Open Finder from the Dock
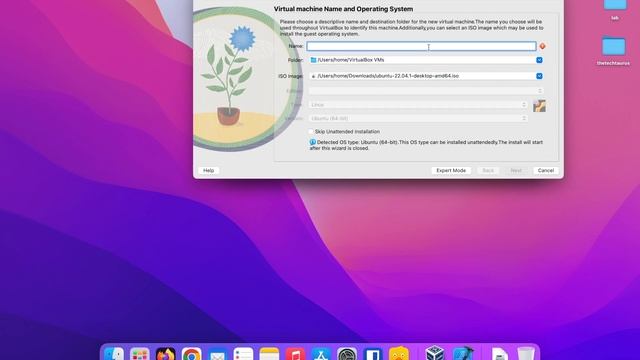 tap(113, 354)
